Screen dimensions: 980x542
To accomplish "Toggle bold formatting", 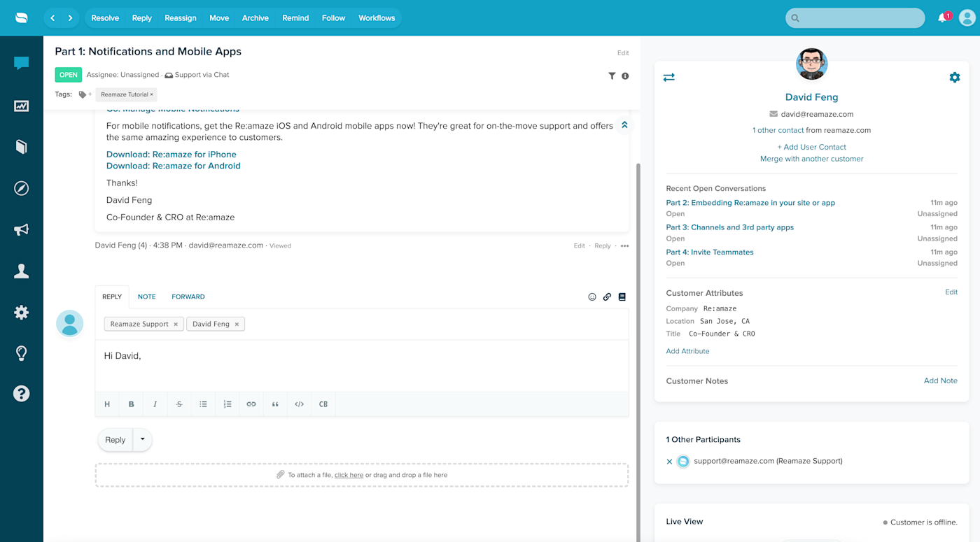I will coord(131,404).
